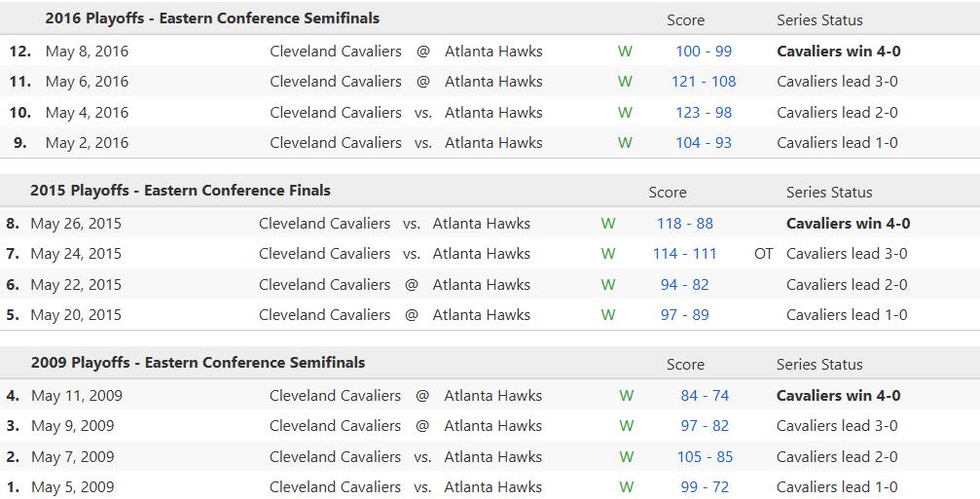Screen dimensions: 980x499
Task: Click the Series Status header in 2015 table
Action: [x=829, y=193]
